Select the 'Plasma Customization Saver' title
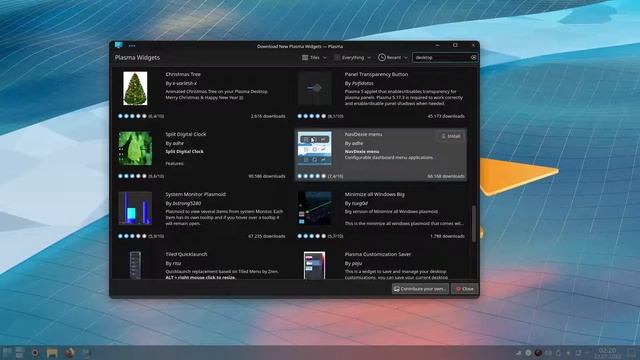 [x=378, y=254]
